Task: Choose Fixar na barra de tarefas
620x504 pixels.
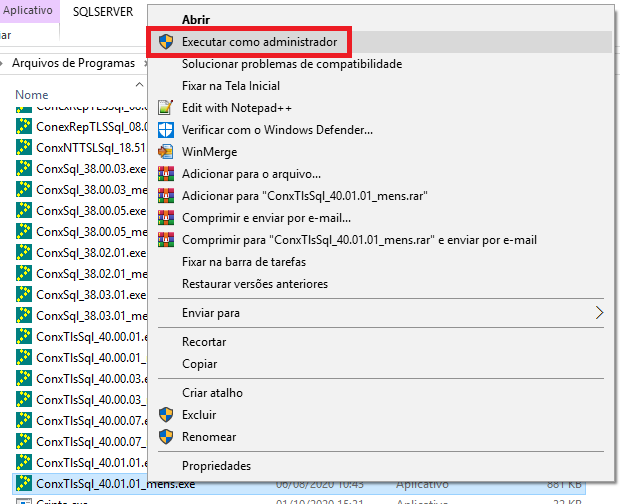Action: click(x=244, y=262)
